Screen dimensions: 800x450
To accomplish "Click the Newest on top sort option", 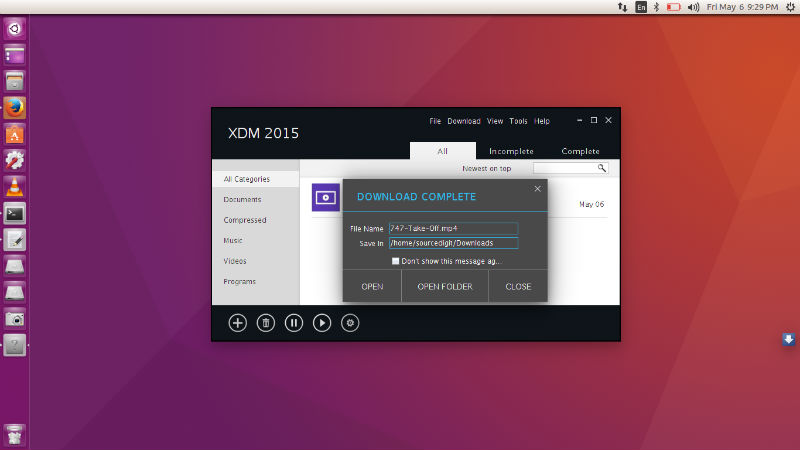I will (486, 168).
